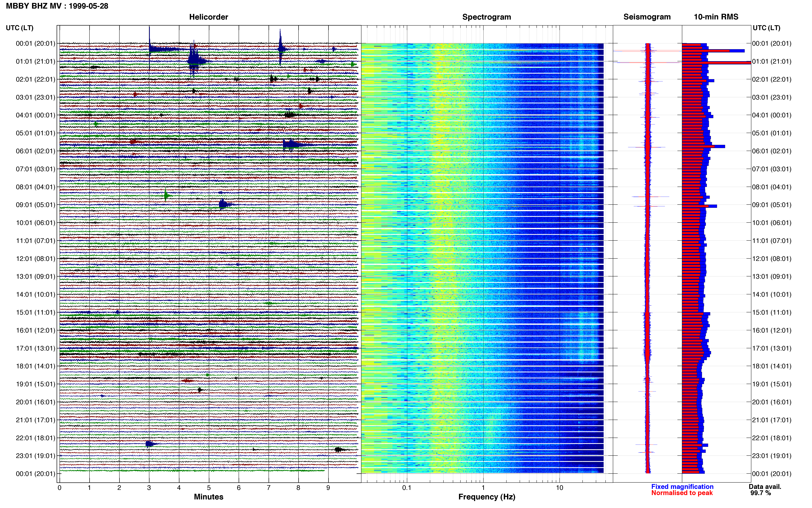Select the left time label '13:01 (09:01)'
The width and height of the screenshot is (812, 508).
35,277
